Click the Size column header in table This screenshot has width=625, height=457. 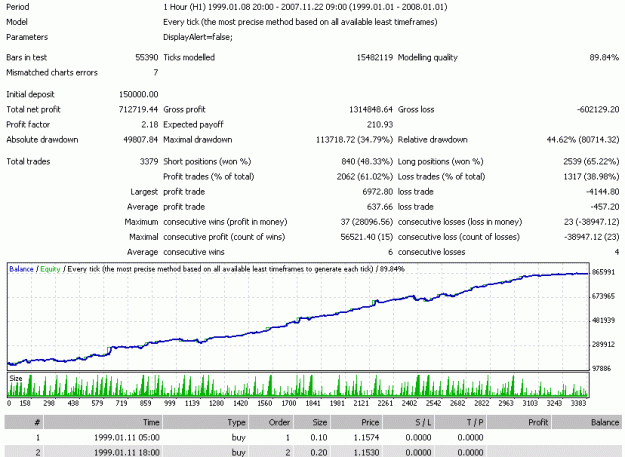point(311,422)
